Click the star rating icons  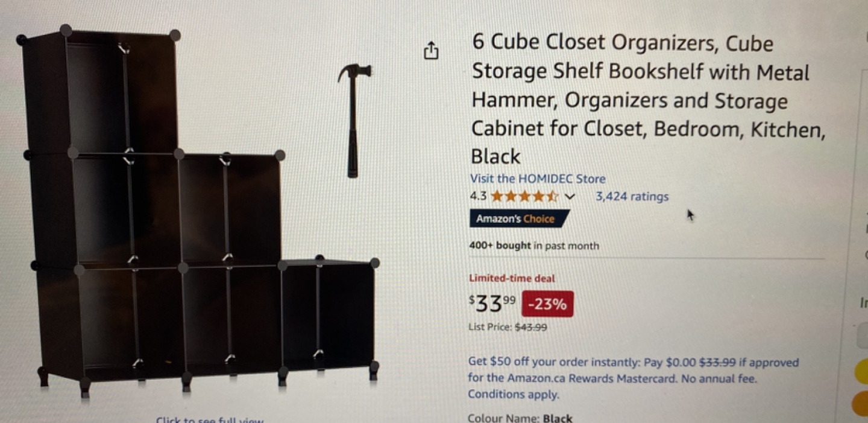524,196
